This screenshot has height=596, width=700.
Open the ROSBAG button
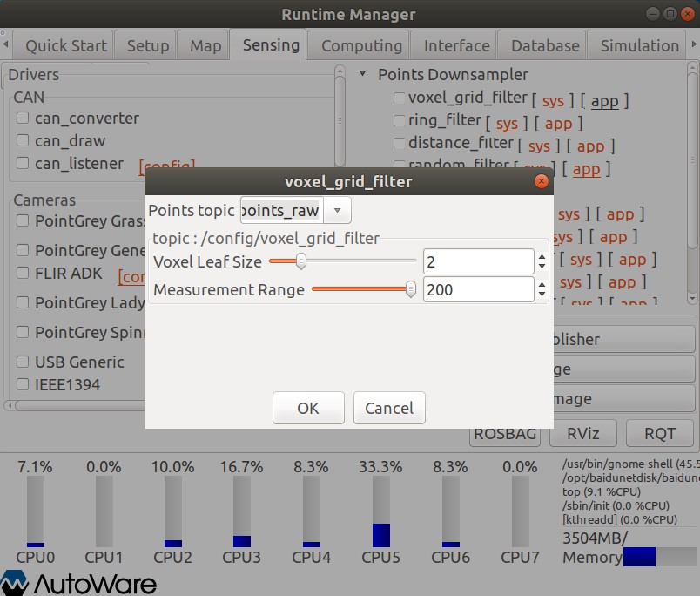pyautogui.click(x=505, y=436)
